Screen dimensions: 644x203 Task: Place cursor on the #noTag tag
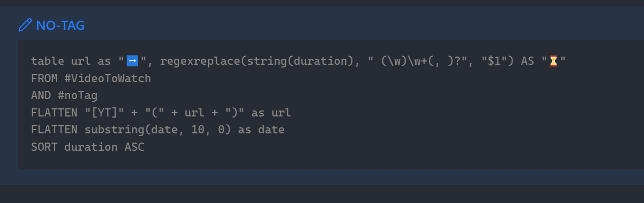click(78, 96)
